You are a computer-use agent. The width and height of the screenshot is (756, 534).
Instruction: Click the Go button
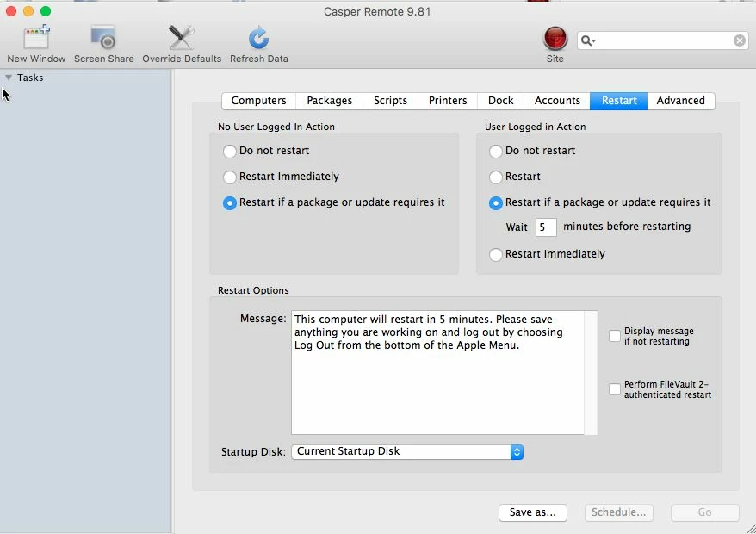pyautogui.click(x=705, y=512)
